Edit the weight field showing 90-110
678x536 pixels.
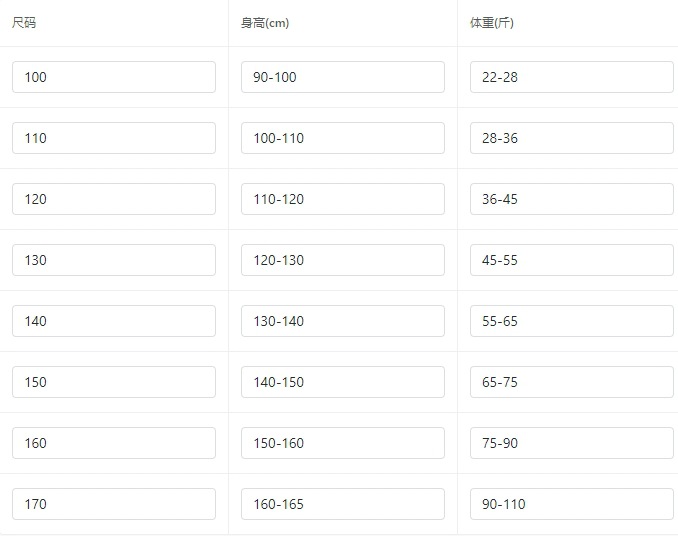[x=572, y=504]
